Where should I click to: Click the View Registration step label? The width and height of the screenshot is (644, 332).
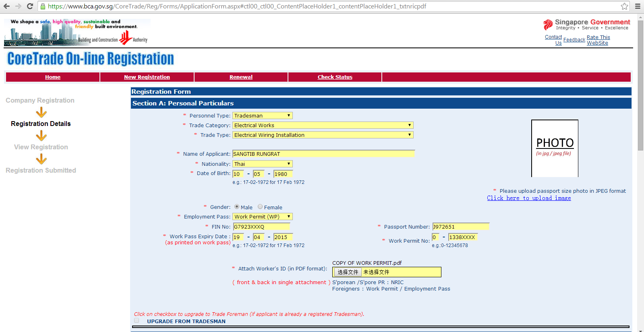pos(41,147)
